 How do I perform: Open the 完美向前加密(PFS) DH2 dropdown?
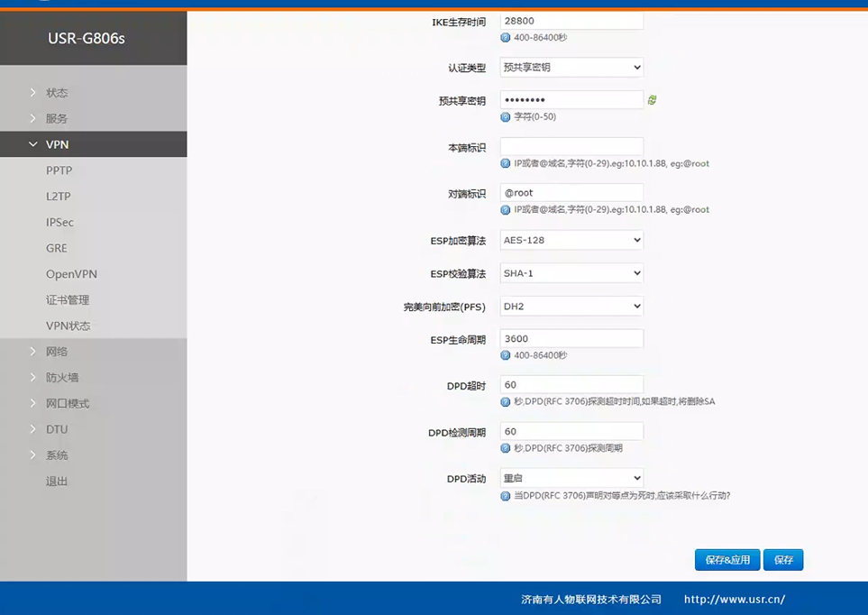tap(571, 307)
